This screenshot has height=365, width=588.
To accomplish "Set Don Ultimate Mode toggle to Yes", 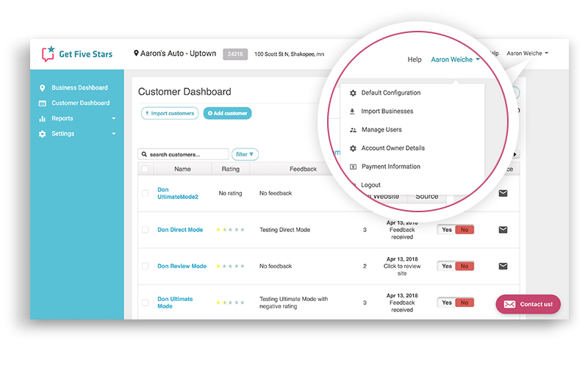I will 446,303.
